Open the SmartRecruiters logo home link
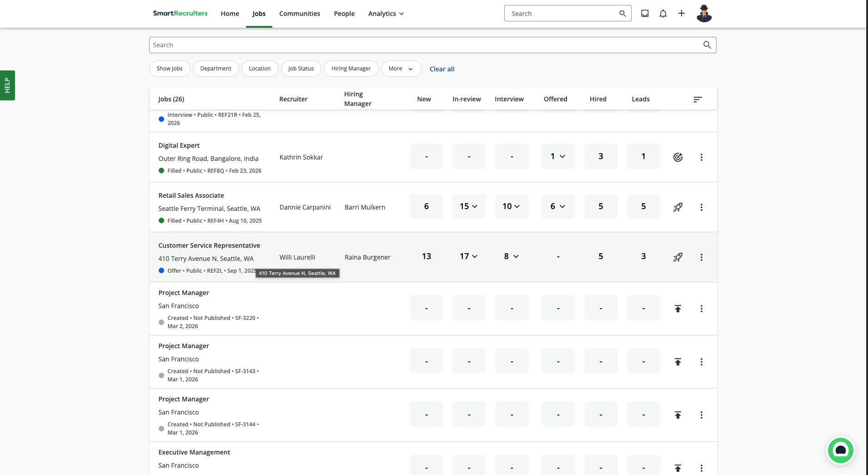The image size is (868, 475). coord(180,13)
